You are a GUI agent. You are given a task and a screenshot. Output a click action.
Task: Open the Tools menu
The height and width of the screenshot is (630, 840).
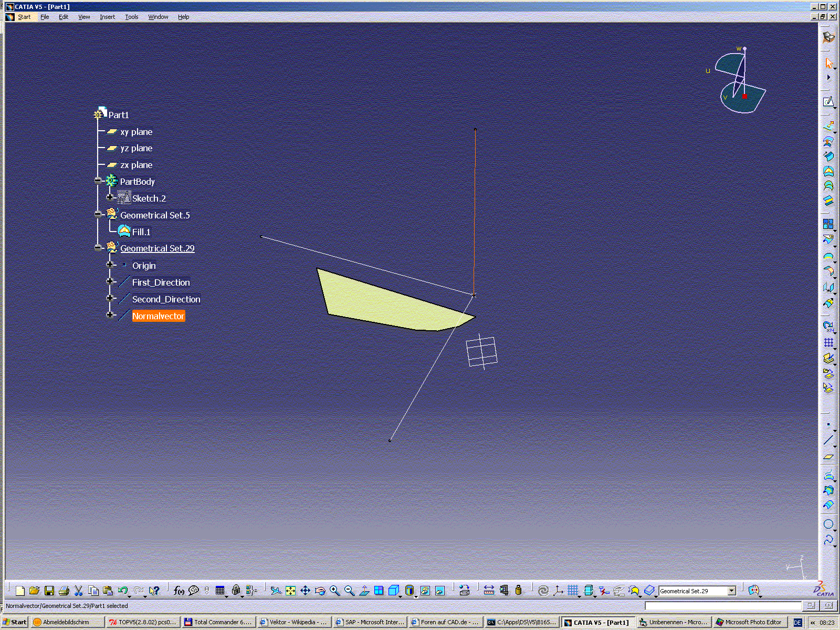[x=131, y=17]
